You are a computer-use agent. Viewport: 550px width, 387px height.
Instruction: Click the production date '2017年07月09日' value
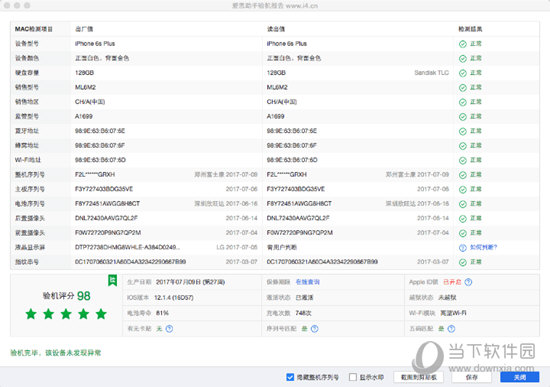click(x=190, y=282)
